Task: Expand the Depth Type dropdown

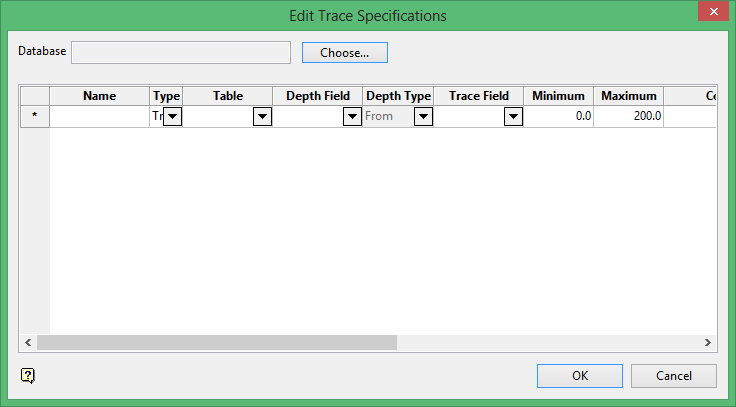Action: coord(423,117)
